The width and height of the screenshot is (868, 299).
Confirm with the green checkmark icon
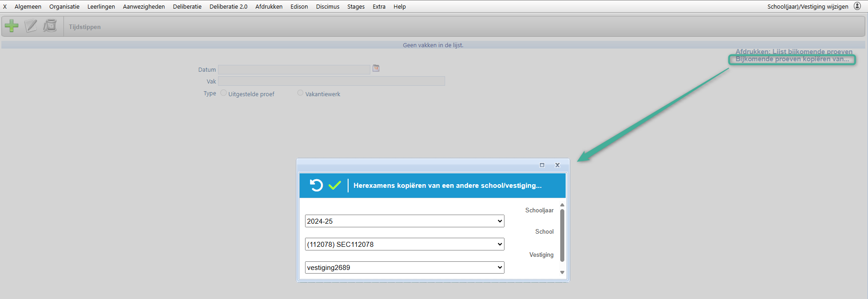tap(335, 185)
